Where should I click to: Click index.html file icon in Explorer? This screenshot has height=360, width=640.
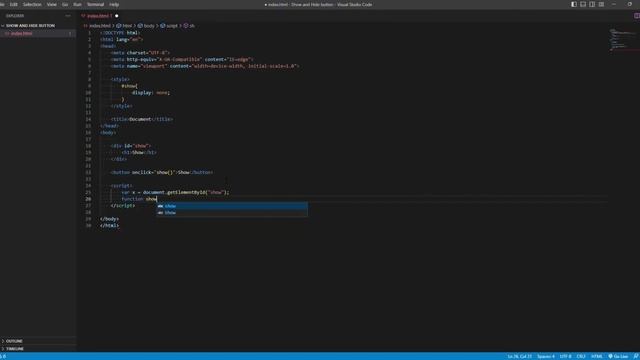[x=7, y=33]
